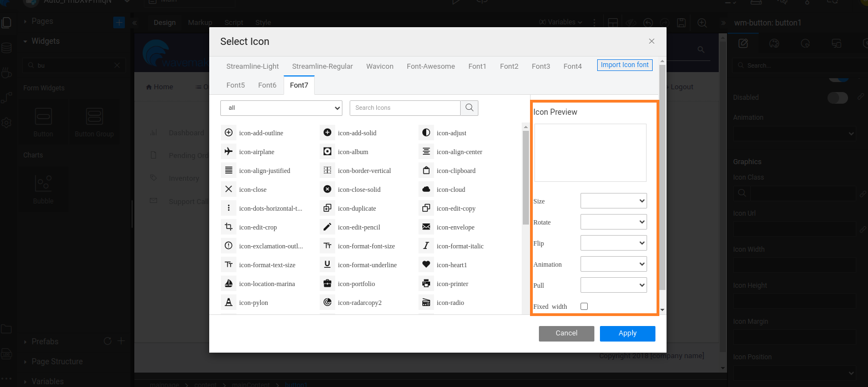Open the Size dropdown in Icon Preview
This screenshot has height=387, width=868.
coord(613,201)
